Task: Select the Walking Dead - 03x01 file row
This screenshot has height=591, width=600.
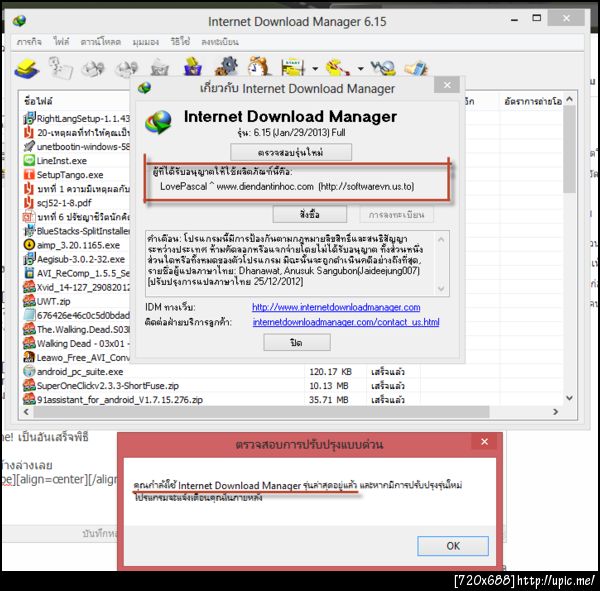Action: [x=76, y=343]
